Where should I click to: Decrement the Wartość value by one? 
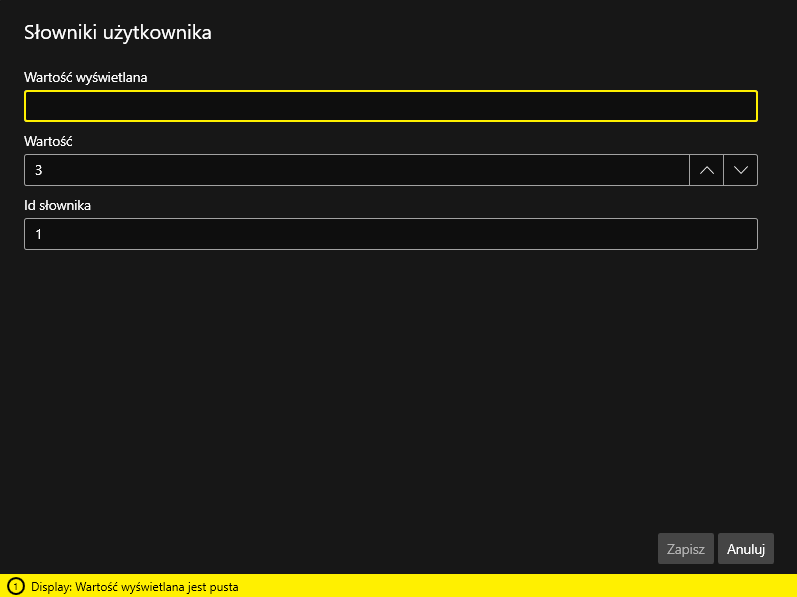(740, 170)
